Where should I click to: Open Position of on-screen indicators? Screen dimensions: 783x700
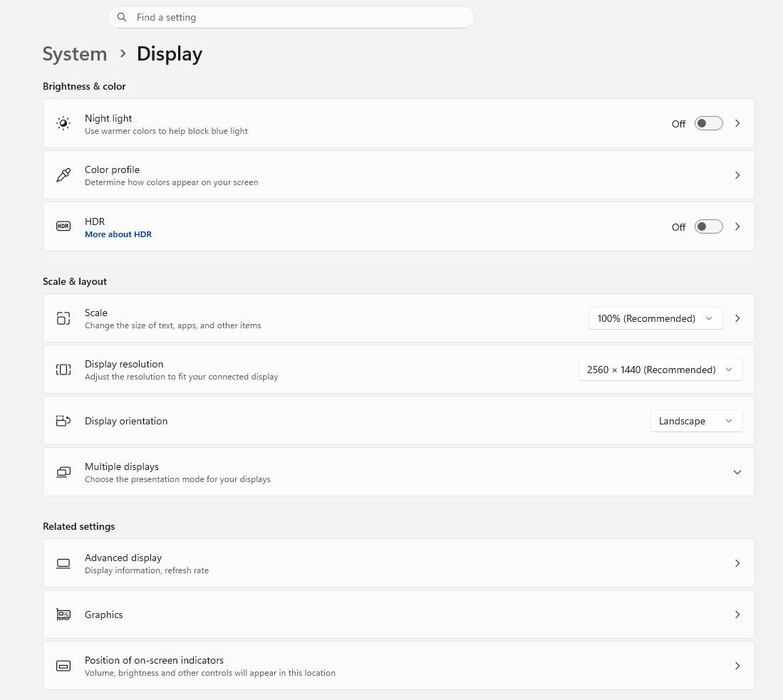click(x=398, y=666)
